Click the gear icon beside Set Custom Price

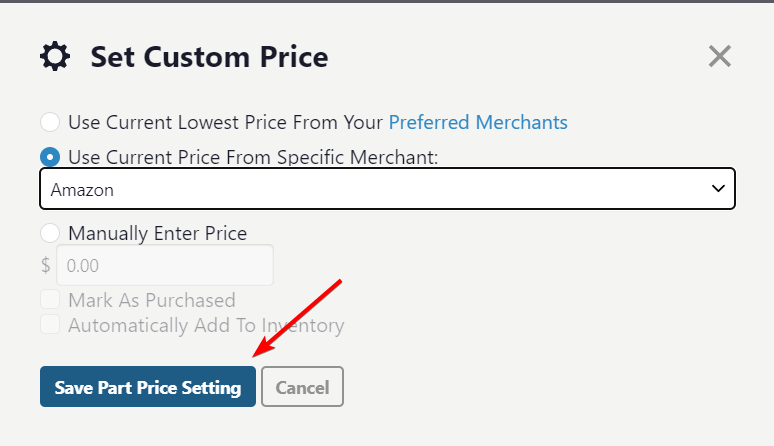55,56
